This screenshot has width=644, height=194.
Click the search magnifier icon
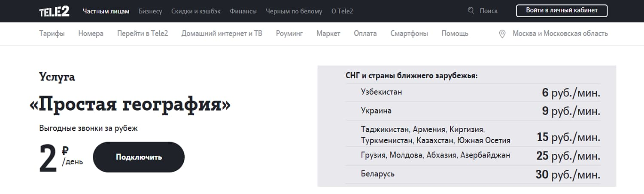coord(471,11)
